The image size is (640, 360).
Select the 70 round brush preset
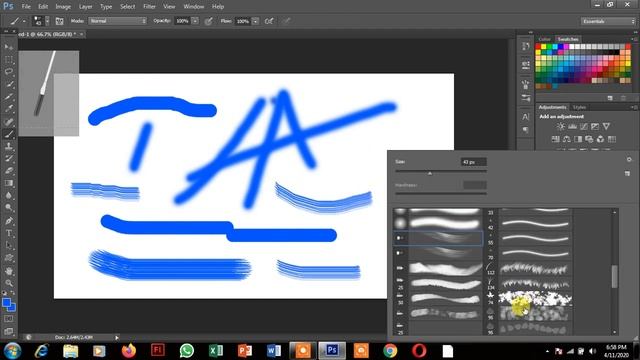pyautogui.click(x=529, y=254)
